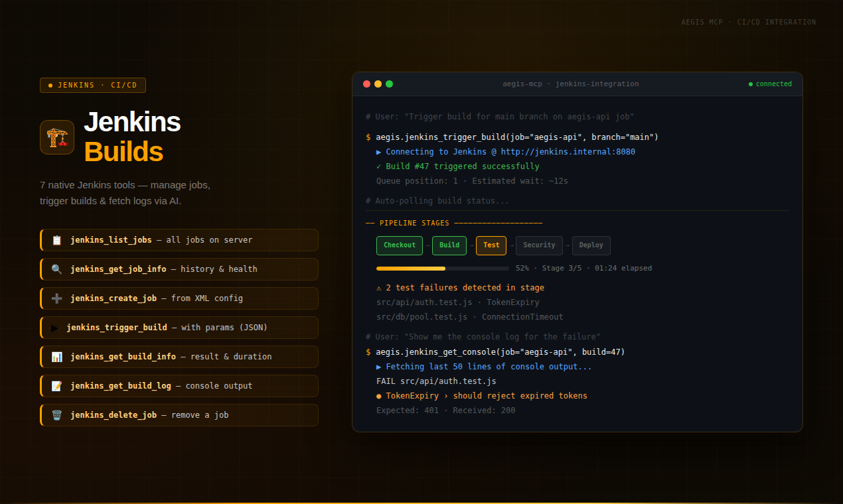Select the Build pipeline stage

[449, 245]
